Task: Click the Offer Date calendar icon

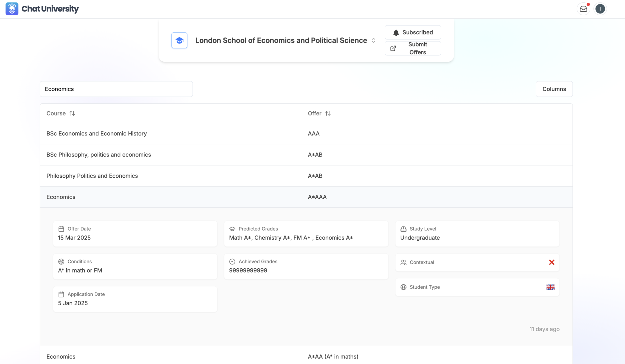Action: click(61, 229)
